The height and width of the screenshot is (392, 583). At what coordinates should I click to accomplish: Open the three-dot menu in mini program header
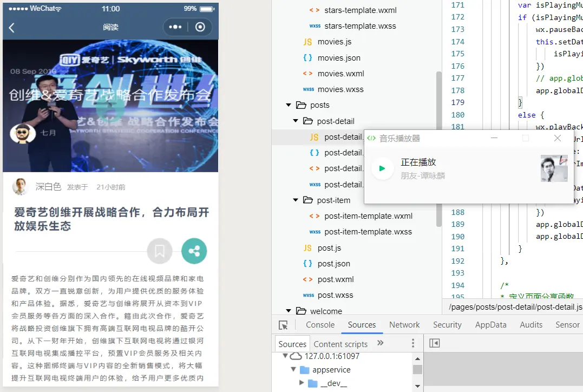coord(175,27)
